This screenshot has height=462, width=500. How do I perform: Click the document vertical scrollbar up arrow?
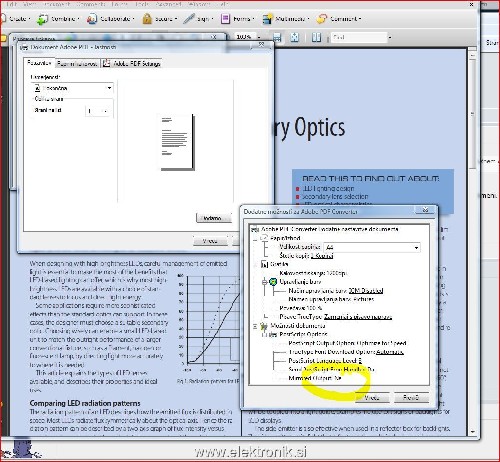pyautogui.click(x=472, y=54)
